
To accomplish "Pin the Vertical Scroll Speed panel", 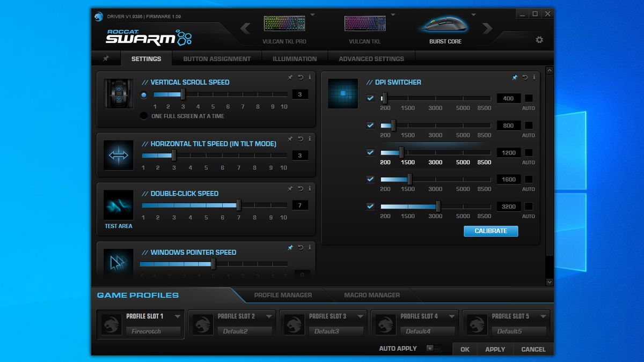I will pyautogui.click(x=290, y=77).
